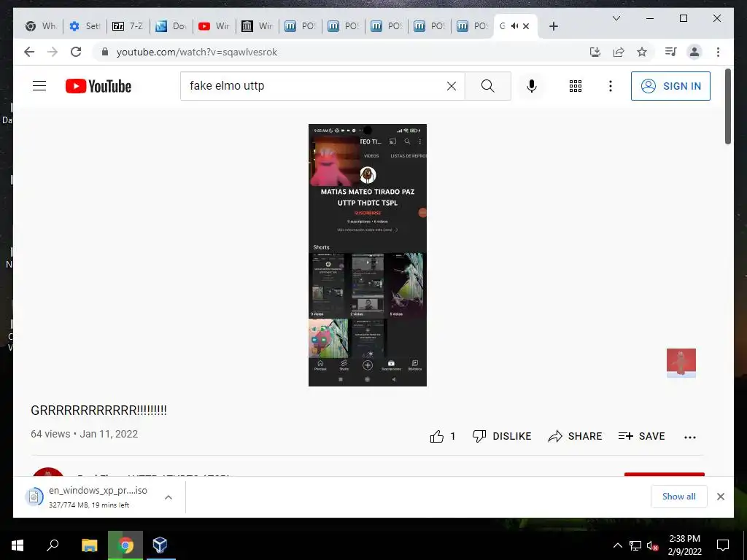The width and height of the screenshot is (747, 560).
Task: Close the current YouTube tab
Action: 526,26
